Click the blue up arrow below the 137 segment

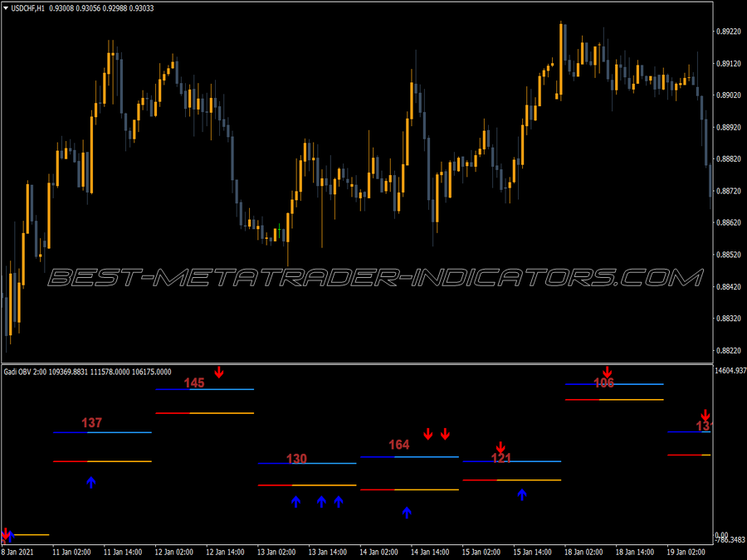[91, 482]
